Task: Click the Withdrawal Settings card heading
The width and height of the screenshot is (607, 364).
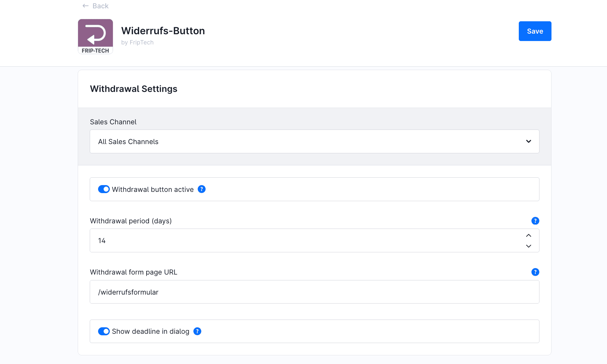Action: point(134,89)
